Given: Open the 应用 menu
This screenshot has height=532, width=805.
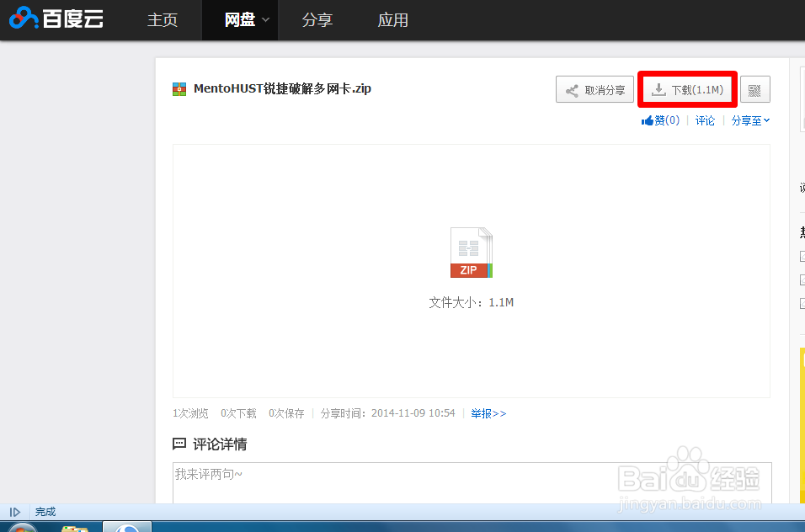Looking at the screenshot, I should pyautogui.click(x=393, y=20).
